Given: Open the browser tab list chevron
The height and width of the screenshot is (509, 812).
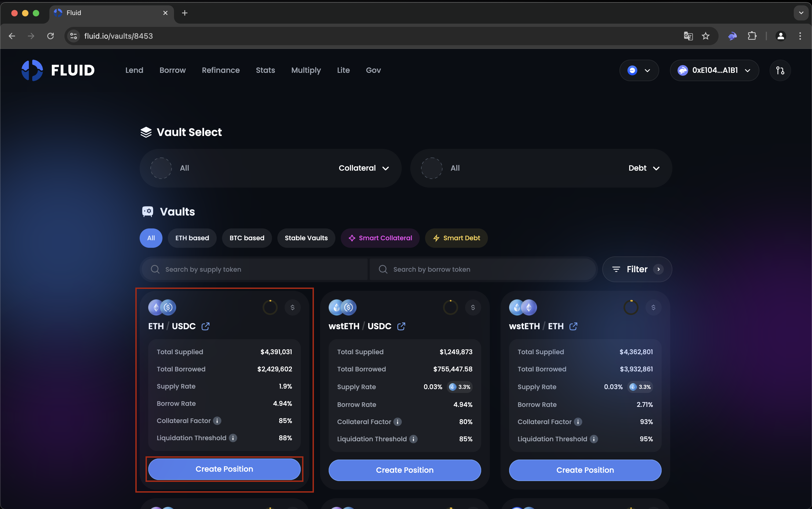Looking at the screenshot, I should point(801,13).
